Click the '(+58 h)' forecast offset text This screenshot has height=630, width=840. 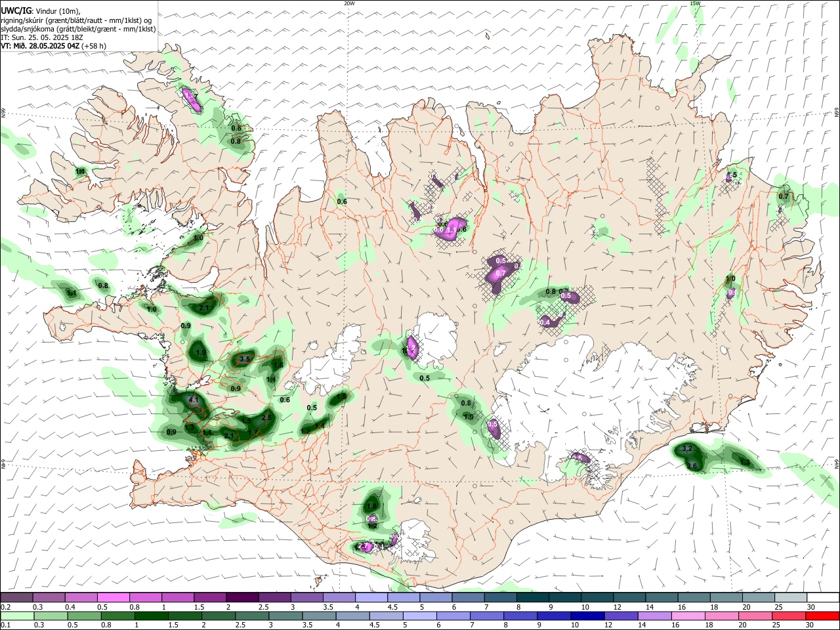94,47
